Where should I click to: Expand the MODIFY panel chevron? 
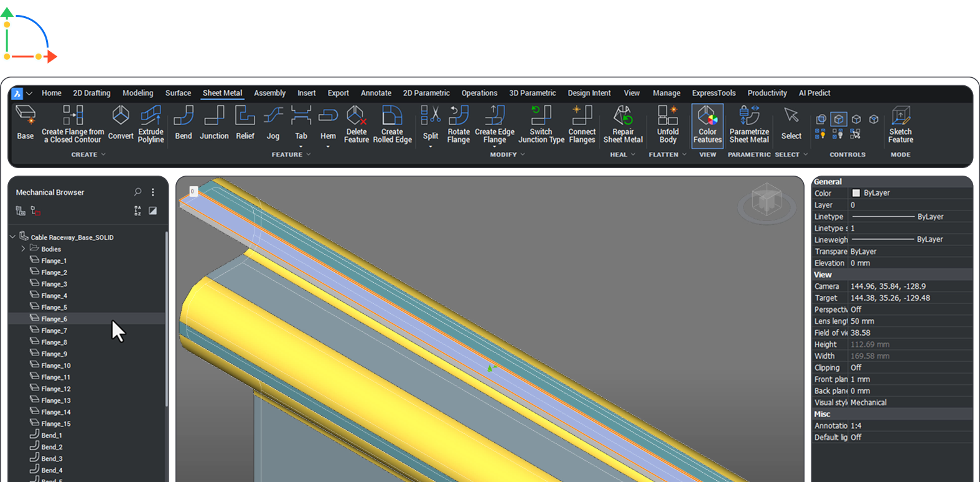pos(523,154)
